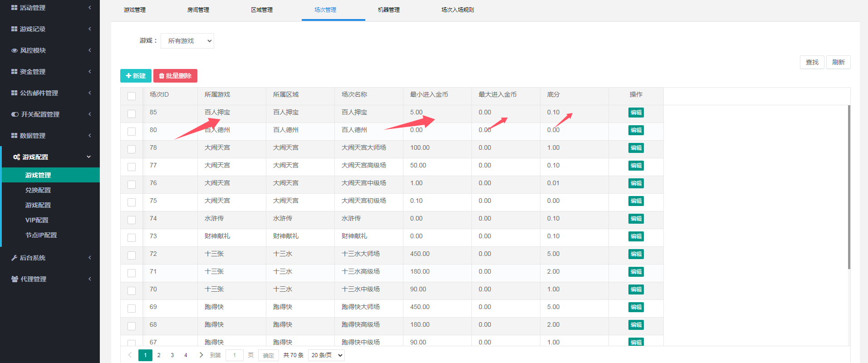Click the page number jump input field
868x363 pixels.
click(235, 355)
